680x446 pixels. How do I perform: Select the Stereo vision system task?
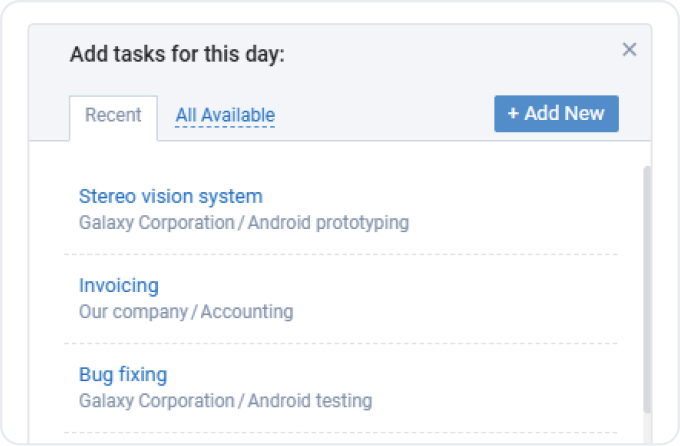pyautogui.click(x=170, y=196)
